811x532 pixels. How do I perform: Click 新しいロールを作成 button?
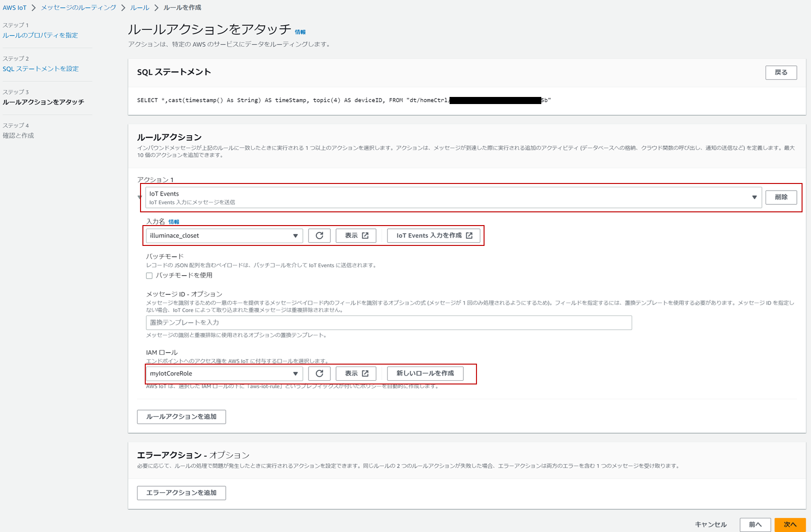click(425, 374)
